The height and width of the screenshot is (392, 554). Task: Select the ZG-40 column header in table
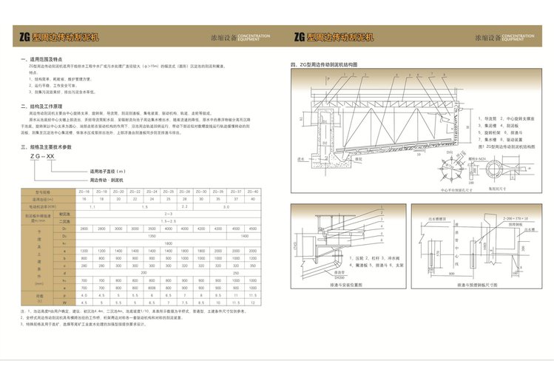(253, 192)
